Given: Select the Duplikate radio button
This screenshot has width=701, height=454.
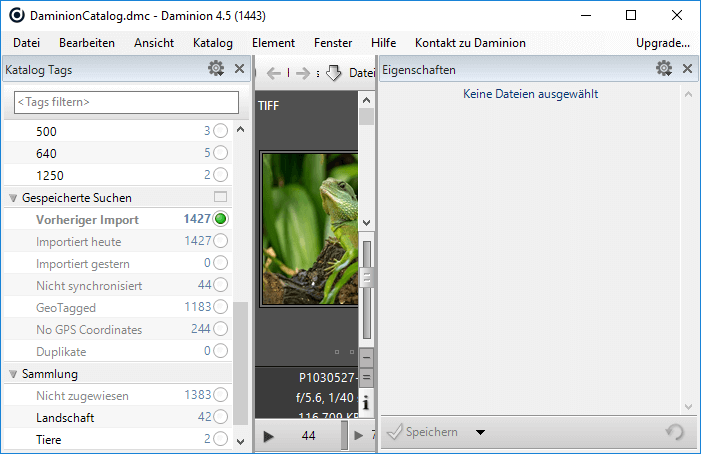Looking at the screenshot, I should (220, 351).
